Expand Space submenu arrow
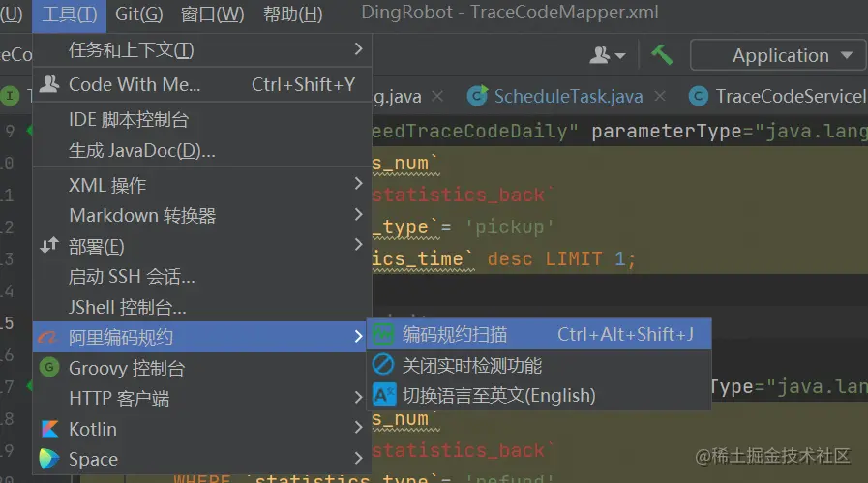Viewport: 868px width, 483px height. [x=358, y=458]
